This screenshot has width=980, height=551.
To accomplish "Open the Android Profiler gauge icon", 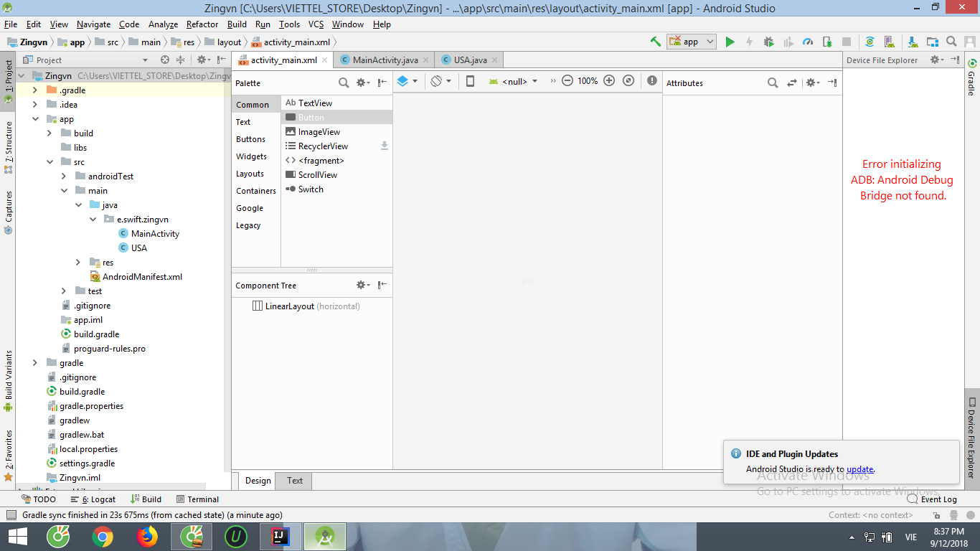I will click(x=808, y=42).
